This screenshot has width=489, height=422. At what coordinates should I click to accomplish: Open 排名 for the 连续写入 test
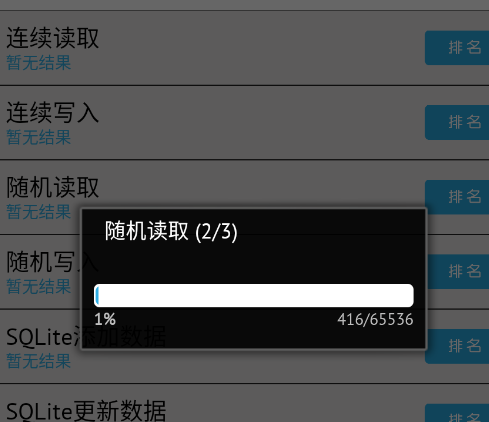(457, 122)
